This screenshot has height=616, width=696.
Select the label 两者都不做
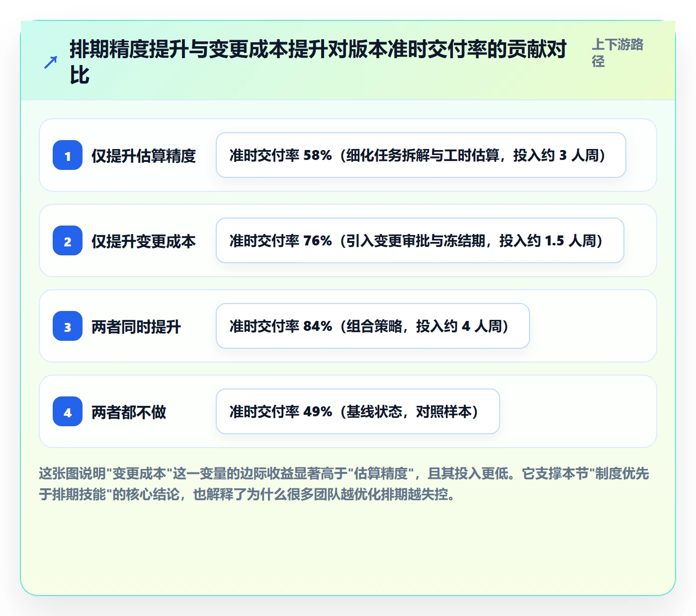[129, 412]
